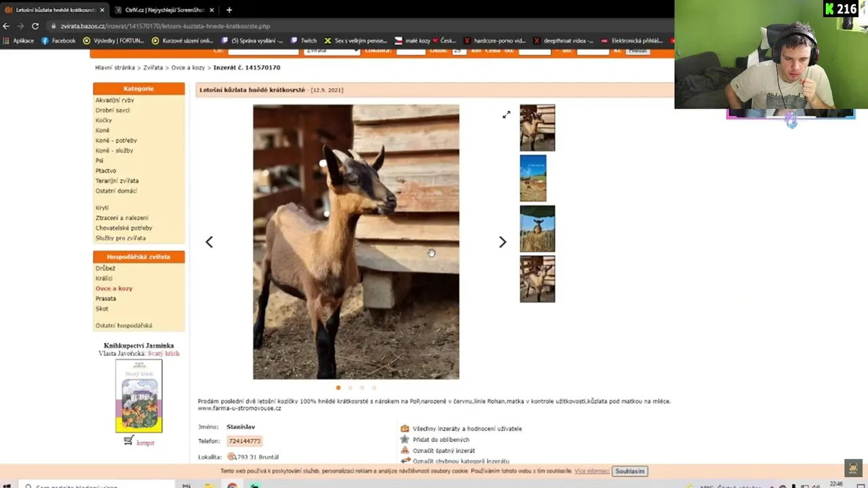Show next photo with right arrow

pos(502,242)
